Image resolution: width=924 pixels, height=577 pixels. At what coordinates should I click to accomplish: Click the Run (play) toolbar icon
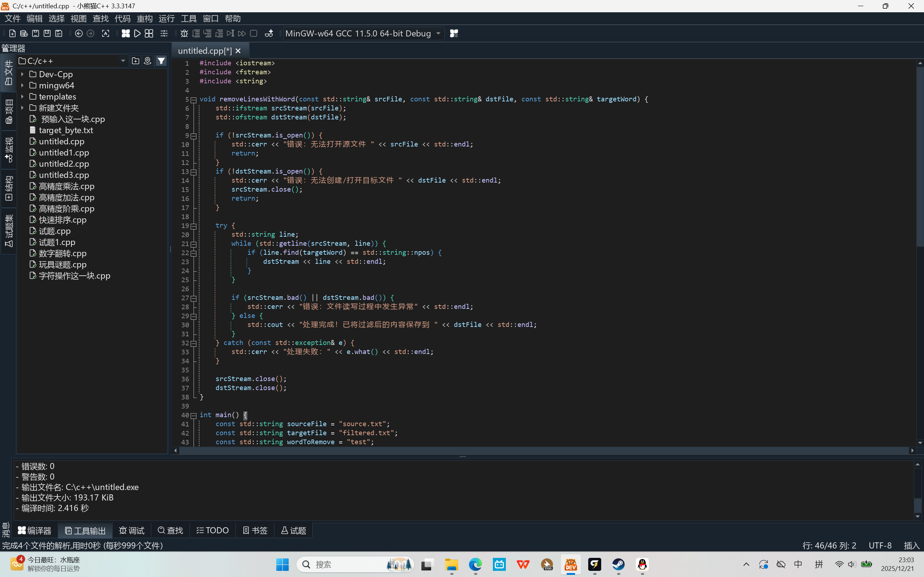tap(138, 34)
